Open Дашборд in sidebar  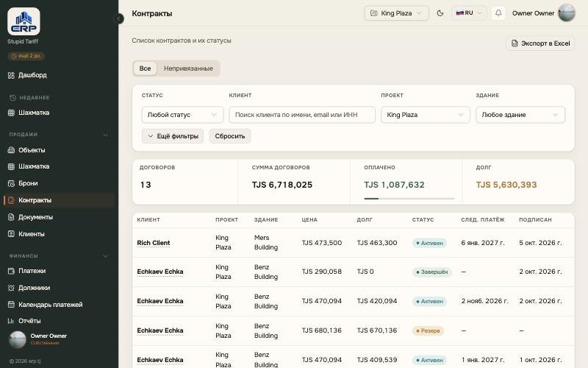(32, 75)
